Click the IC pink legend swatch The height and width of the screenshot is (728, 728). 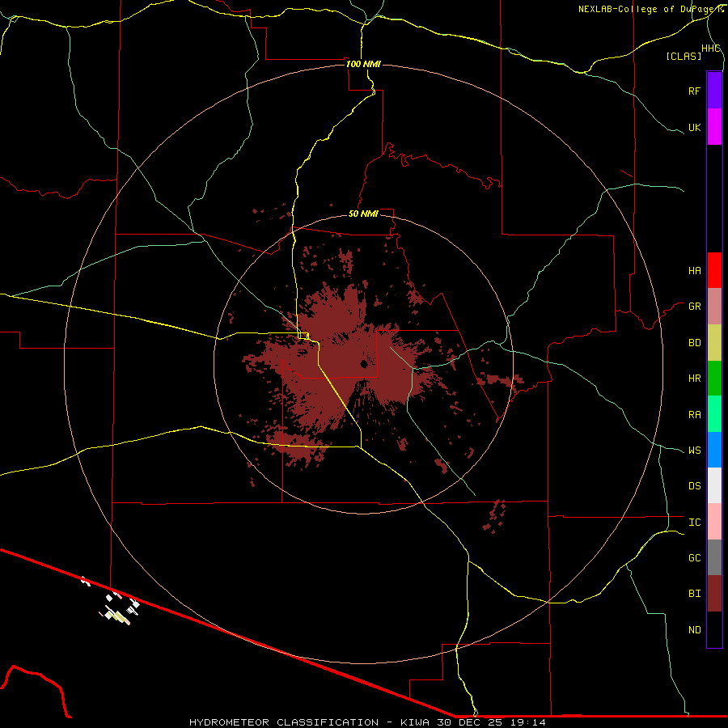click(x=714, y=522)
